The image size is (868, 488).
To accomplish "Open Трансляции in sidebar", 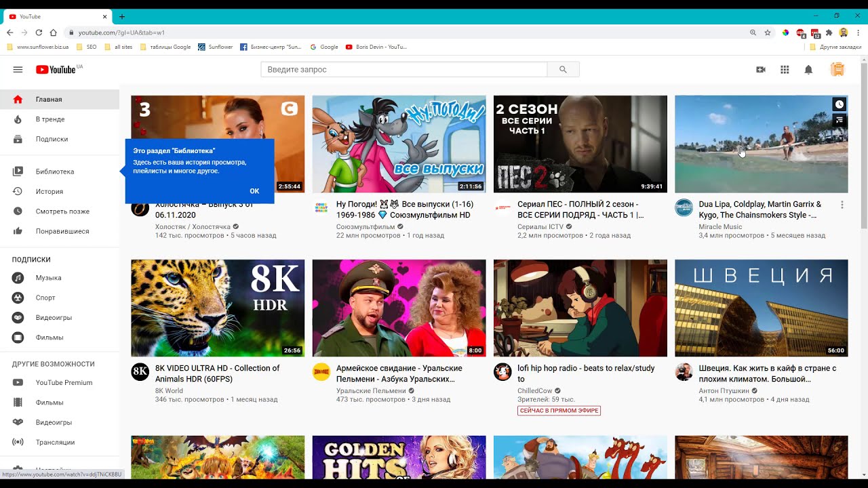I will coord(60,443).
